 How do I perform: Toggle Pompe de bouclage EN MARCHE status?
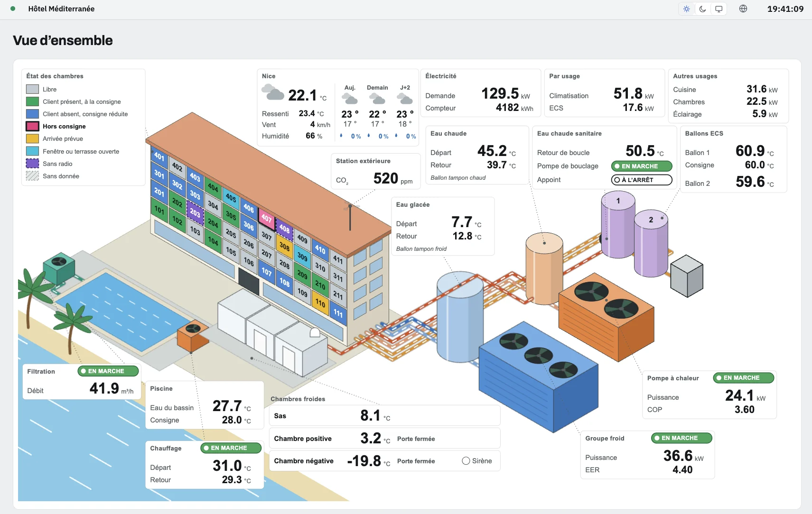tap(642, 166)
